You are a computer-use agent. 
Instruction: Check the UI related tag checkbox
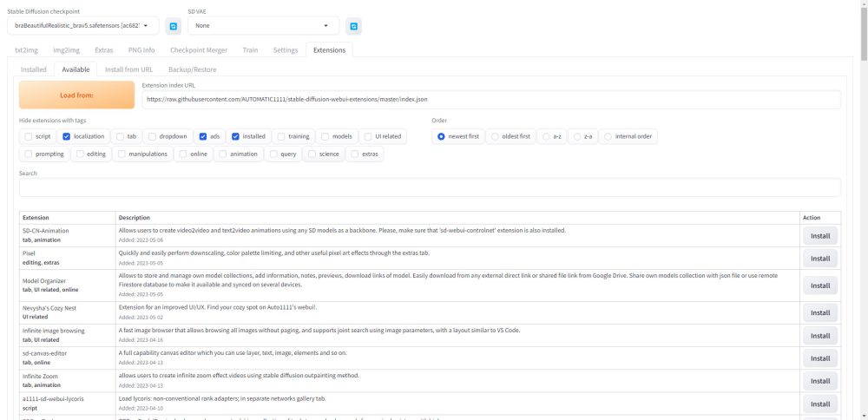(x=368, y=136)
